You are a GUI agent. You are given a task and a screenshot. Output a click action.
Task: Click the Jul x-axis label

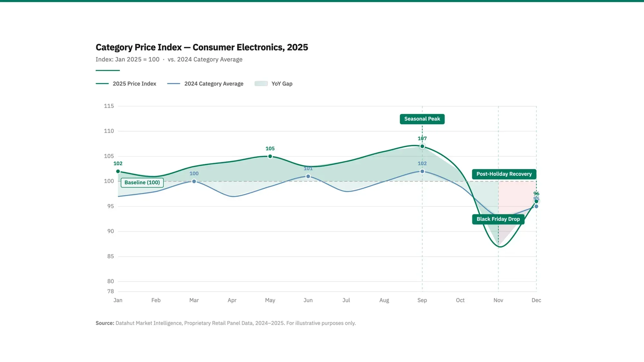click(x=346, y=300)
